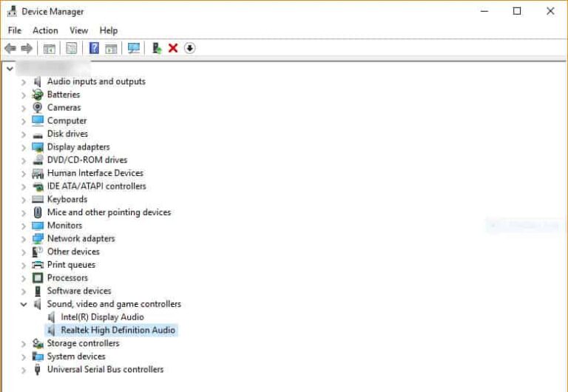Image resolution: width=568 pixels, height=392 pixels.
Task: Expand IDE ATA/ATAPI controllers node
Action: coord(24,187)
